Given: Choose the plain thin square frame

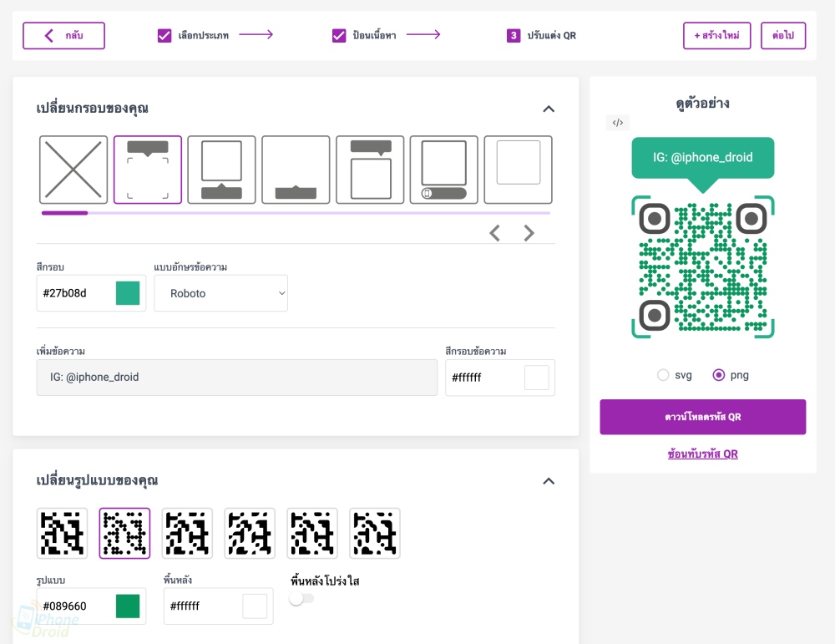Looking at the screenshot, I should pyautogui.click(x=519, y=170).
